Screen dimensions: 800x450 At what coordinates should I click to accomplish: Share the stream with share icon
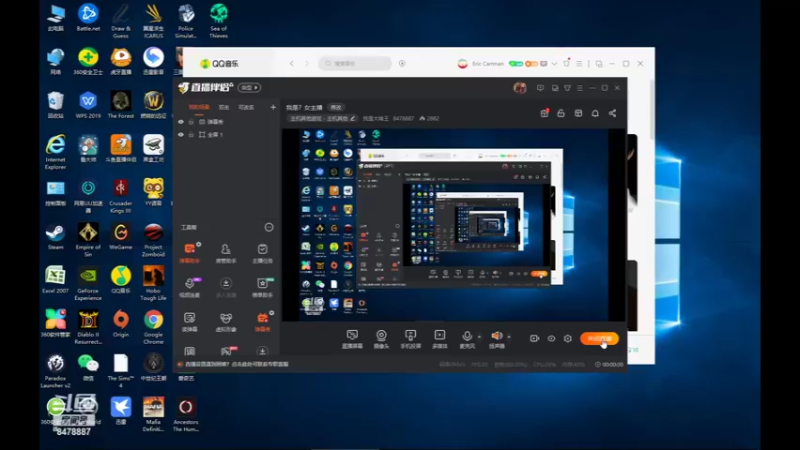(612, 113)
